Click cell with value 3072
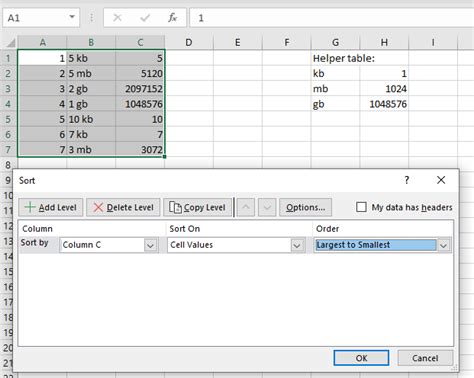 140,150
